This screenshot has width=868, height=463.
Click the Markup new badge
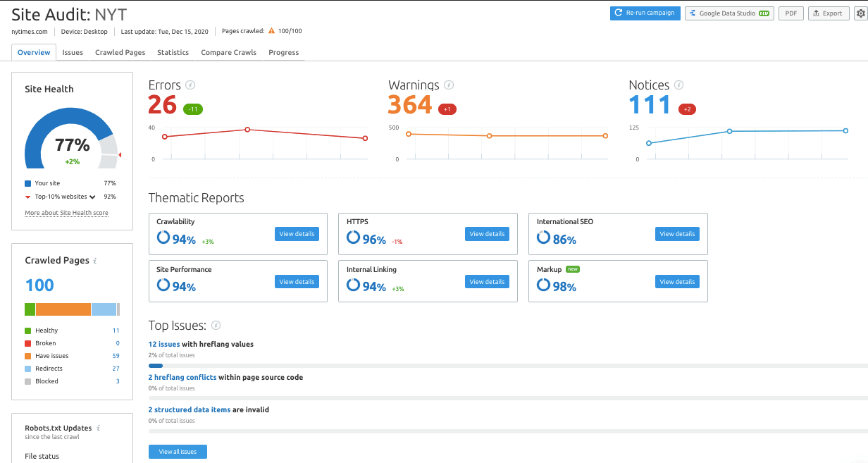[x=573, y=269]
